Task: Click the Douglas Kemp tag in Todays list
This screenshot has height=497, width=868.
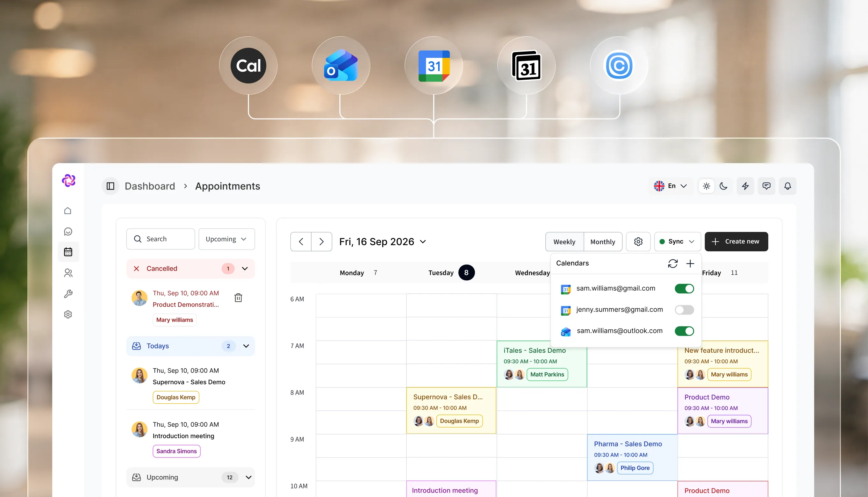Action: point(176,397)
